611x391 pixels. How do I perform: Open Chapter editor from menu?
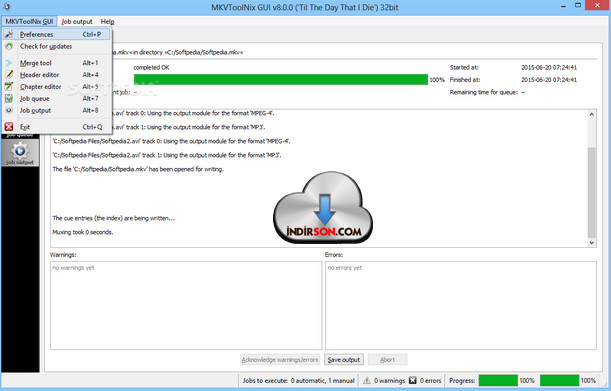(x=57, y=87)
